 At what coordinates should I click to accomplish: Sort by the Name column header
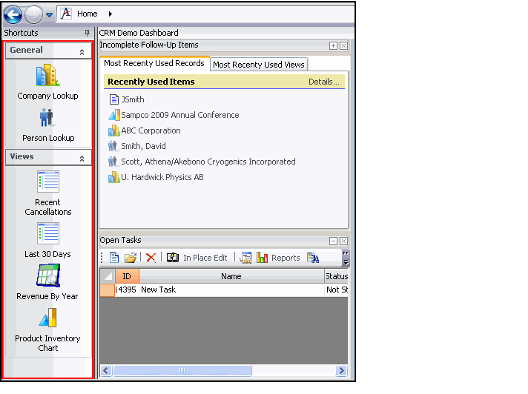click(x=231, y=276)
